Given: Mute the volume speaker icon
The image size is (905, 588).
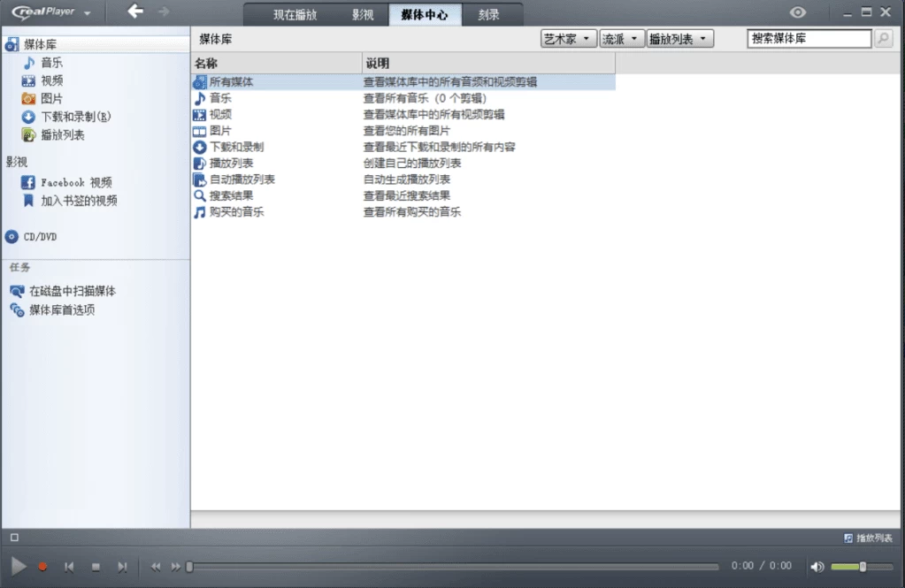Looking at the screenshot, I should click(x=817, y=567).
